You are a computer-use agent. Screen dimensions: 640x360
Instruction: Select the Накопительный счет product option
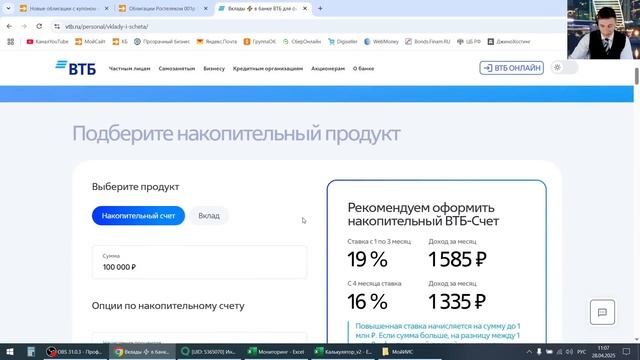[x=138, y=216]
